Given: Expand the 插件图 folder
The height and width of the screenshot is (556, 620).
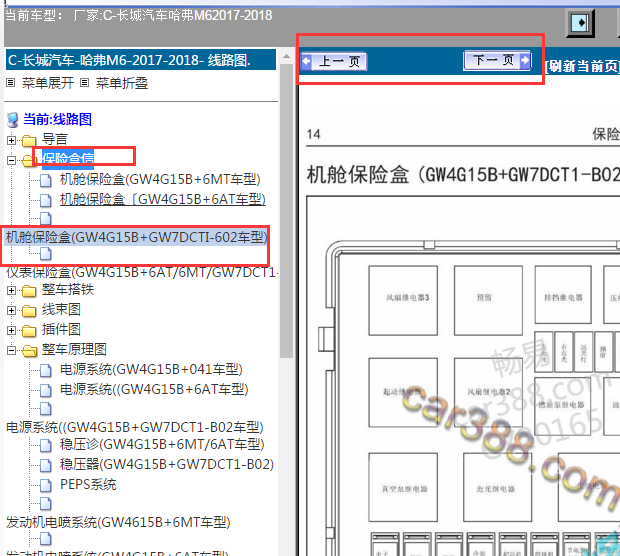Looking at the screenshot, I should coord(11,330).
